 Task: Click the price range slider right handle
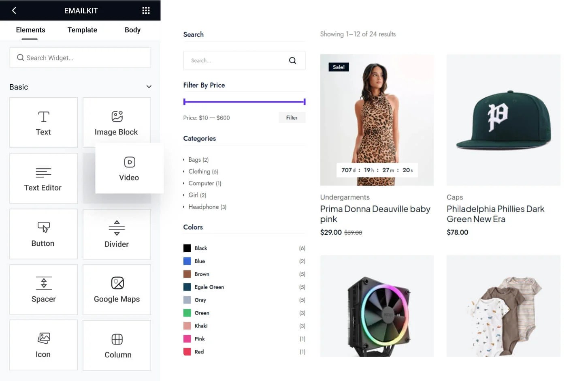304,102
